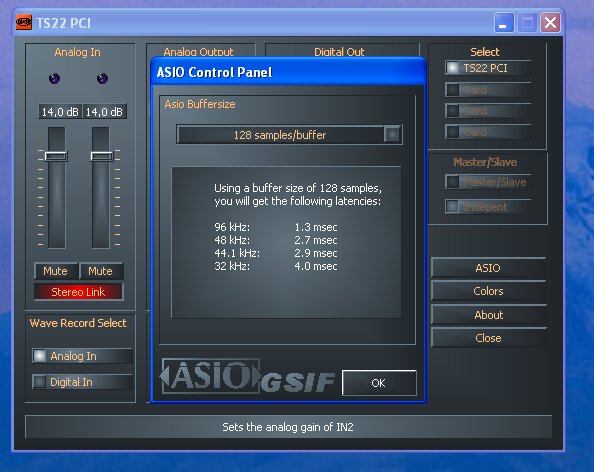Viewport: 594px width, 472px height.
Task: Click the GSIF logo in control panel
Action: 298,382
